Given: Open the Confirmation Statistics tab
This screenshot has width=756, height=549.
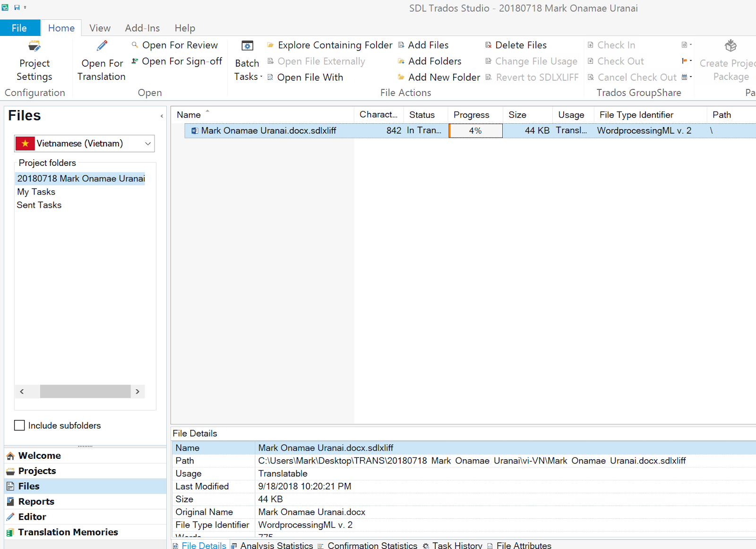Looking at the screenshot, I should (368, 545).
